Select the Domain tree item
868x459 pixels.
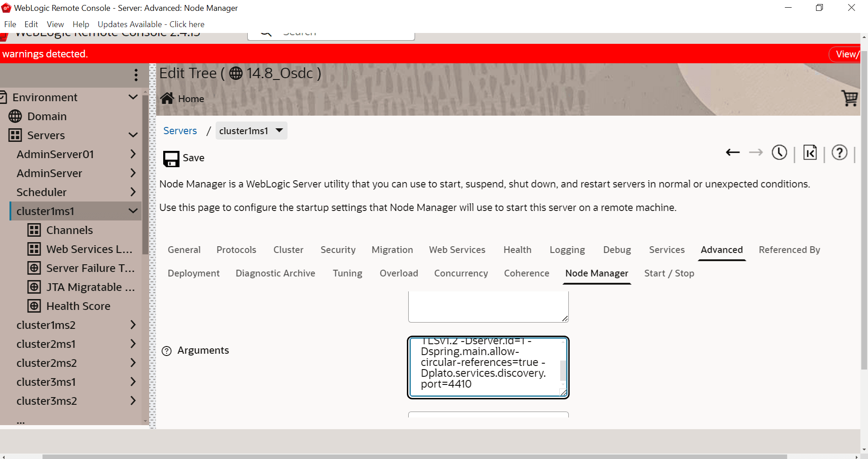tap(47, 116)
